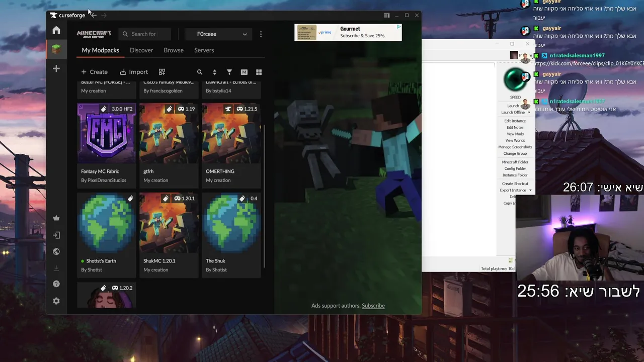Click the modpack list search magnifier

(200, 72)
